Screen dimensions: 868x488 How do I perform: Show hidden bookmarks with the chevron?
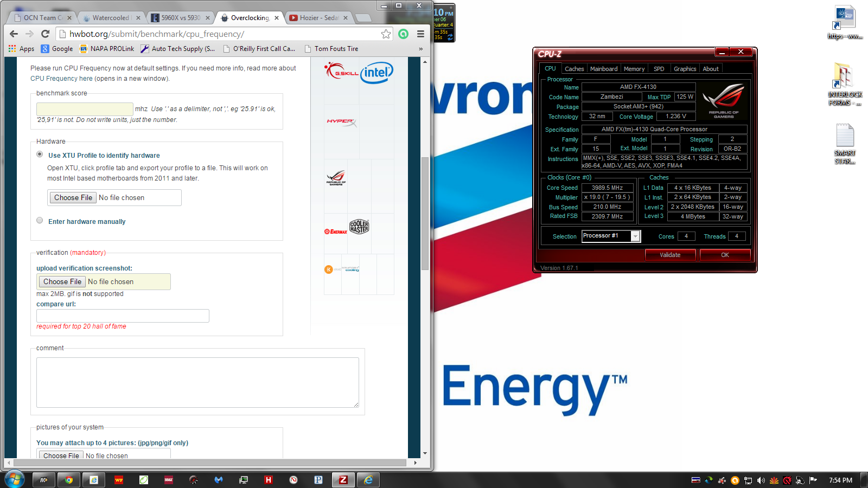pos(420,49)
